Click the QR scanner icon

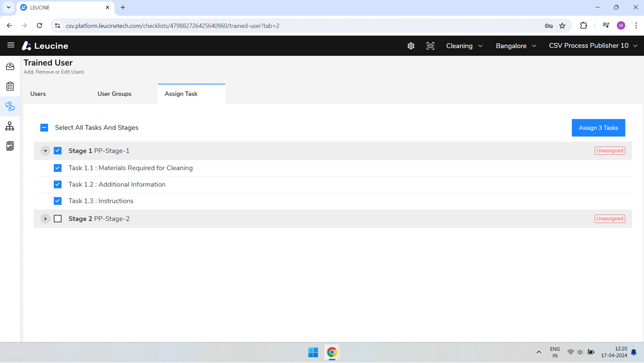click(x=430, y=46)
